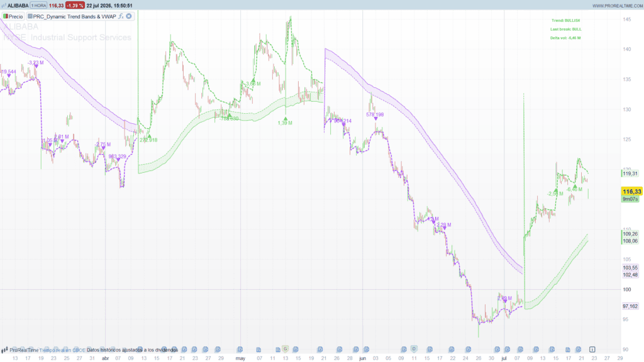
Task: Click the ALIBABA instrument name in header
Action: click(x=18, y=6)
